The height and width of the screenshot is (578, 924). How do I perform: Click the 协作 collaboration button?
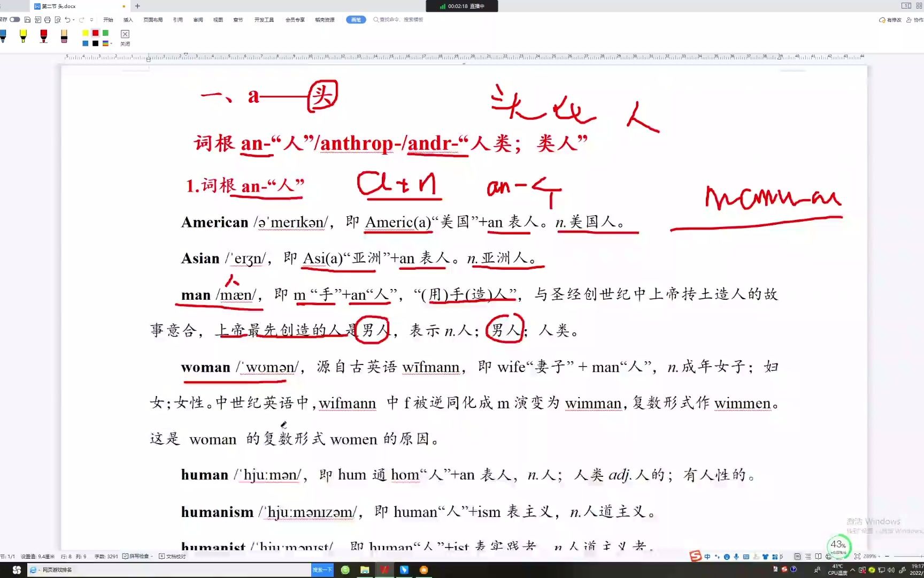click(x=915, y=20)
